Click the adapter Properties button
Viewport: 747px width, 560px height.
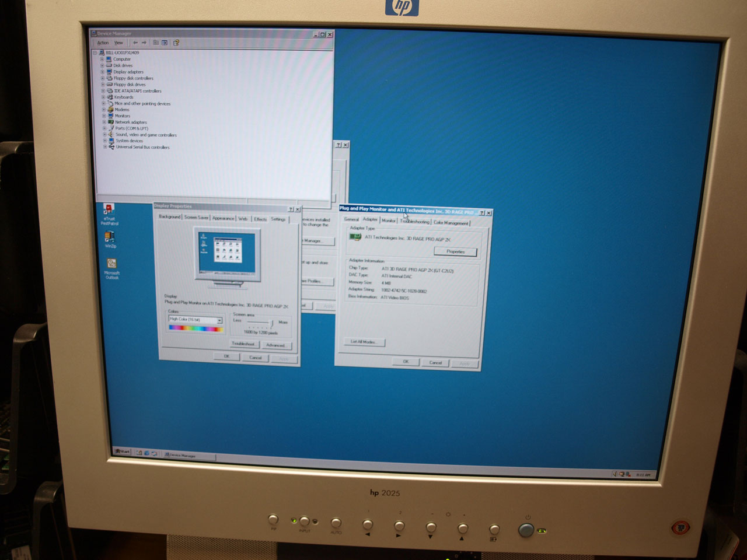pyautogui.click(x=455, y=251)
